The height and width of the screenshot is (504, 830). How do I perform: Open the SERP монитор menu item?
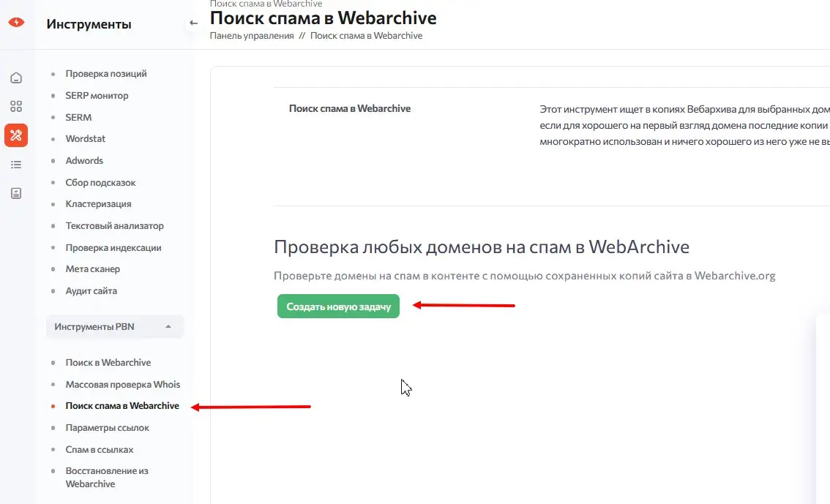click(x=97, y=96)
